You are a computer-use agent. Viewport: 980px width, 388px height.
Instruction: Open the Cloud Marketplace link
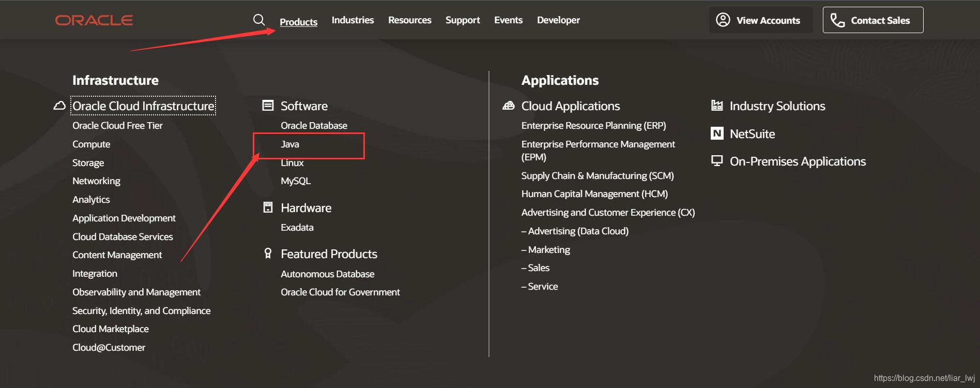(x=111, y=329)
